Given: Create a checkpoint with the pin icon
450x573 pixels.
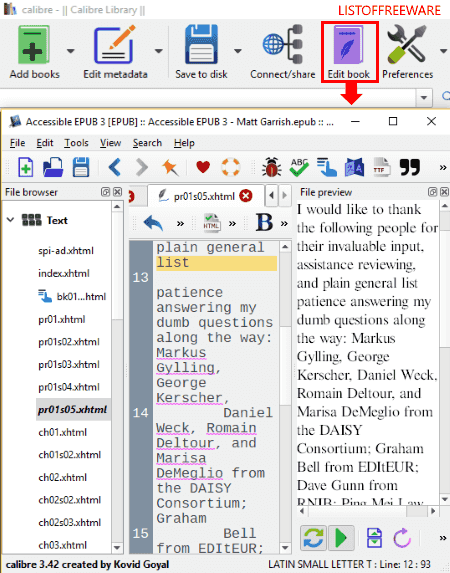Looking at the screenshot, I should coord(170,168).
